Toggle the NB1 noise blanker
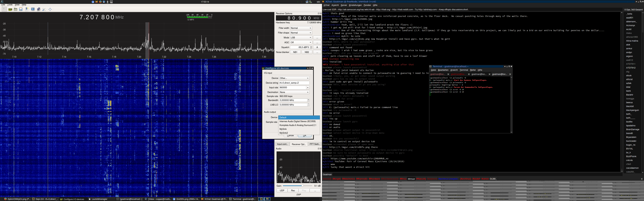 [295, 52]
